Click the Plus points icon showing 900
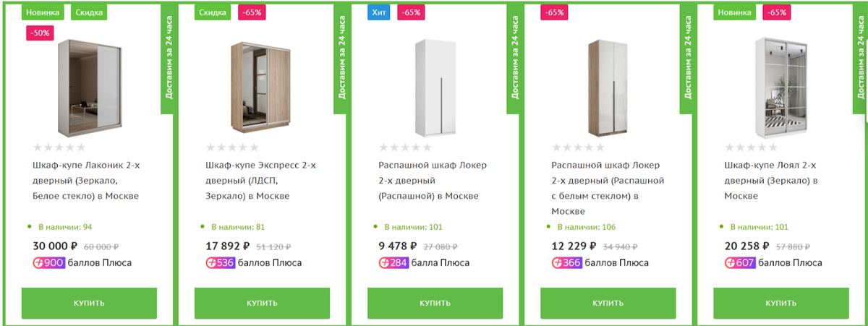Image resolution: width=868 pixels, height=326 pixels. [x=49, y=262]
